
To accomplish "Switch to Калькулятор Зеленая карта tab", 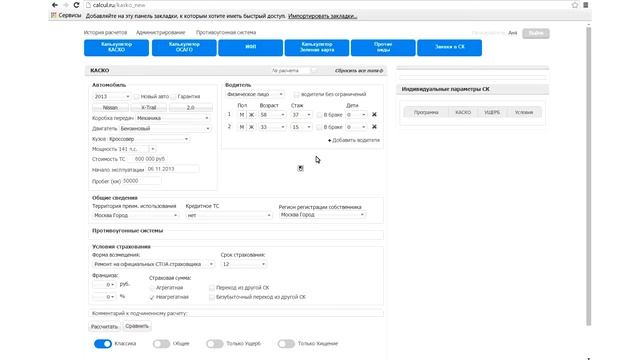I will point(317,47).
